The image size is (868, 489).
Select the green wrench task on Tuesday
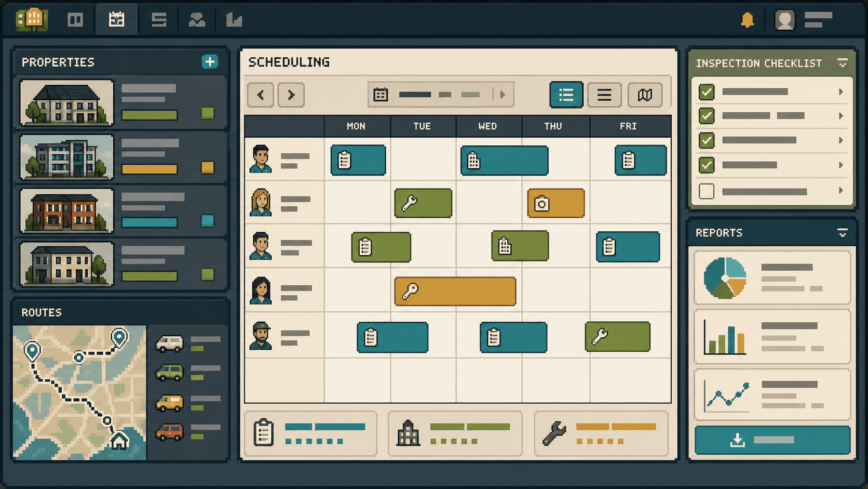(423, 203)
